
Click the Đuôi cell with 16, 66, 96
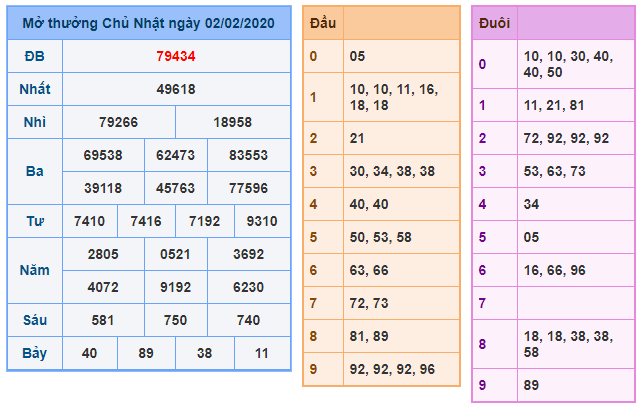[575, 270]
